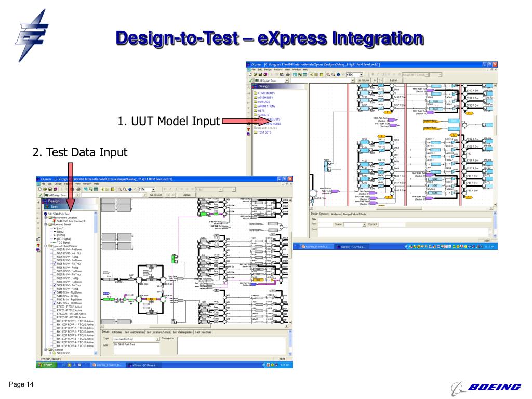
Task: Click New document icon in upper eXpress window
Action: 250,75
